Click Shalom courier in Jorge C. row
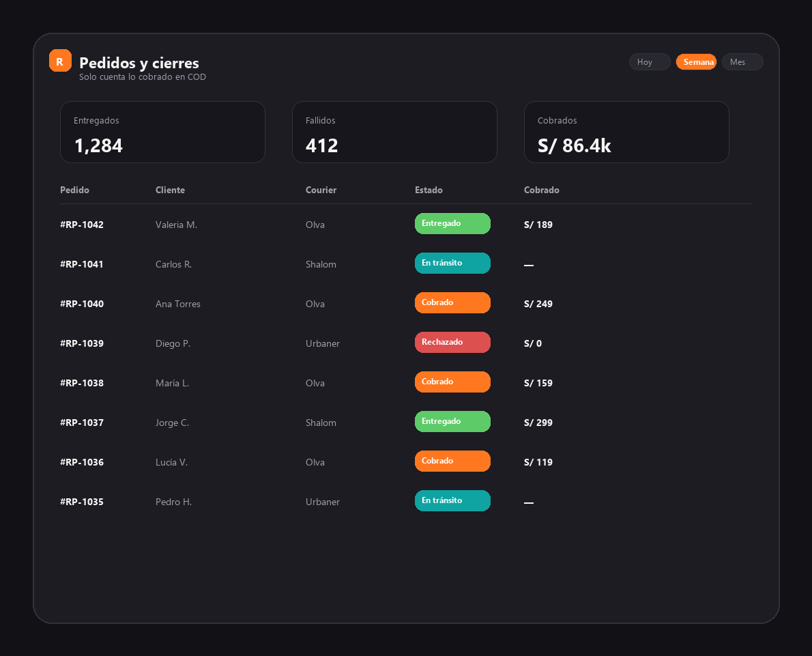 [x=321, y=423]
